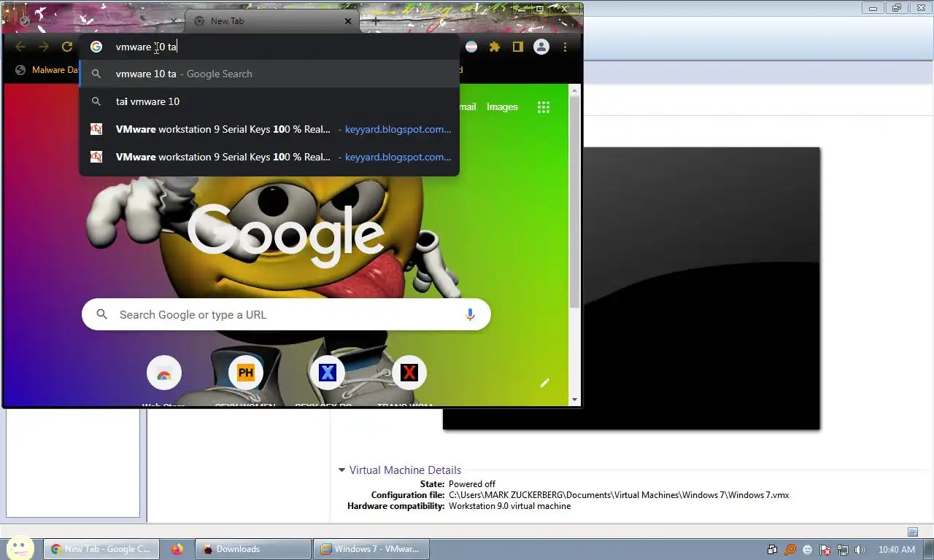Viewport: 934px width, 560px height.
Task: Open the Images link on Google page
Action: [x=502, y=107]
